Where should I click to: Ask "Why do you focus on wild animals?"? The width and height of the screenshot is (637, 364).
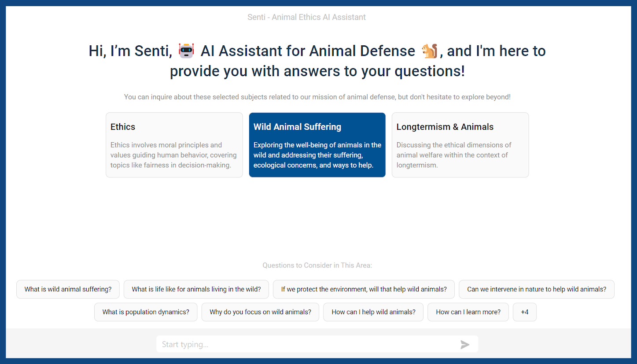[260, 312]
